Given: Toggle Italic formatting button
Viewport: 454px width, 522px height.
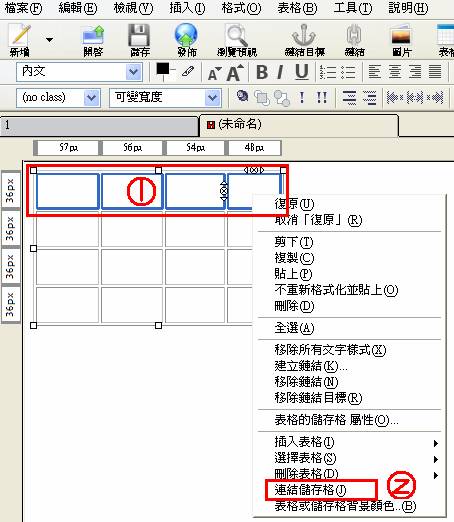Looking at the screenshot, I should (x=281, y=72).
